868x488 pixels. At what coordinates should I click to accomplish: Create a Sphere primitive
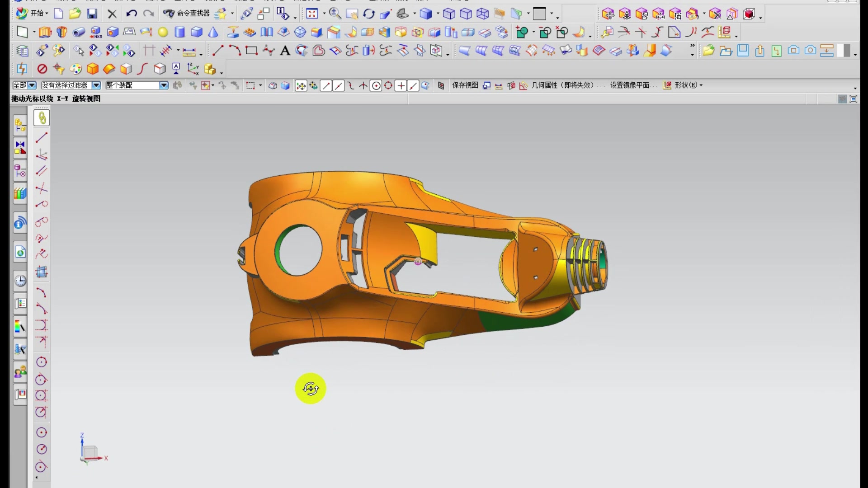pyautogui.click(x=163, y=32)
